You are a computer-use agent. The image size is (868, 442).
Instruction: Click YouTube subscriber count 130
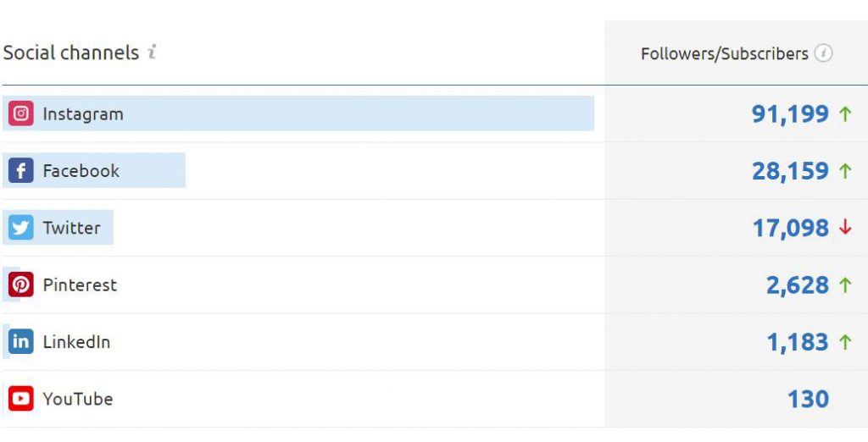[808, 399]
